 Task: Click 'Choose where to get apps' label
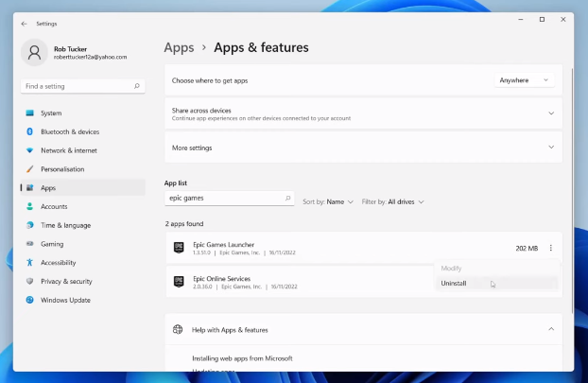pos(210,80)
